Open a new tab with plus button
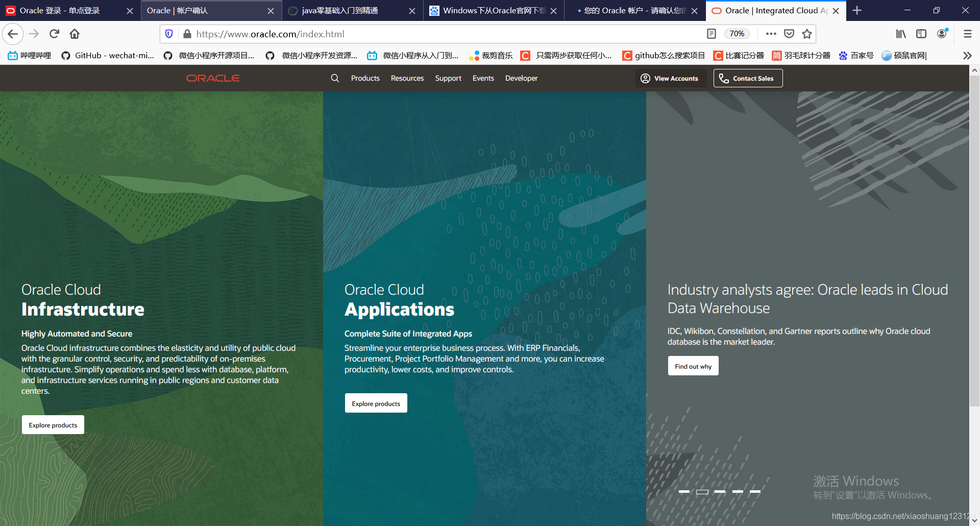This screenshot has height=526, width=980. coord(857,10)
